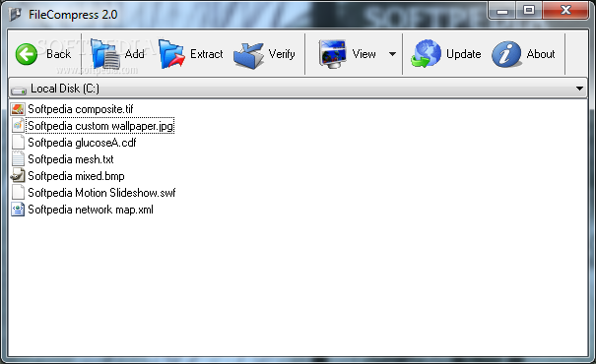Select file Softpedia Motion Slideshow.swf
This screenshot has height=364, width=596.
coord(101,193)
